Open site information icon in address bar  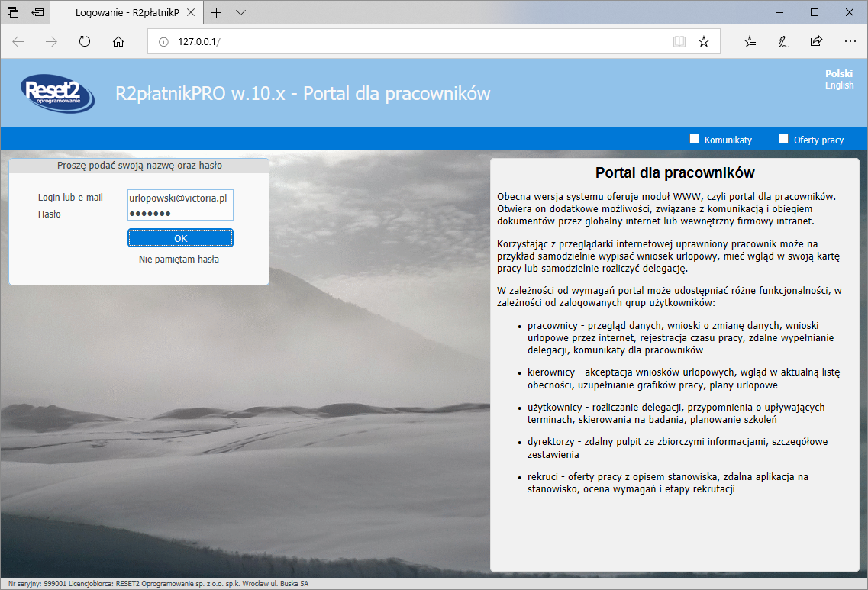click(x=163, y=41)
